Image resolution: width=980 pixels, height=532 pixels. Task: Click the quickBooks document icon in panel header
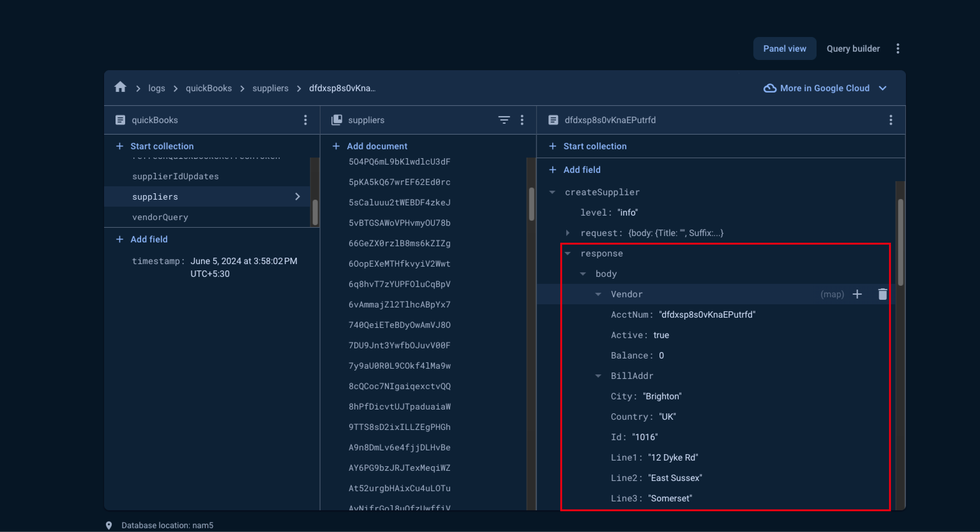tap(120, 120)
